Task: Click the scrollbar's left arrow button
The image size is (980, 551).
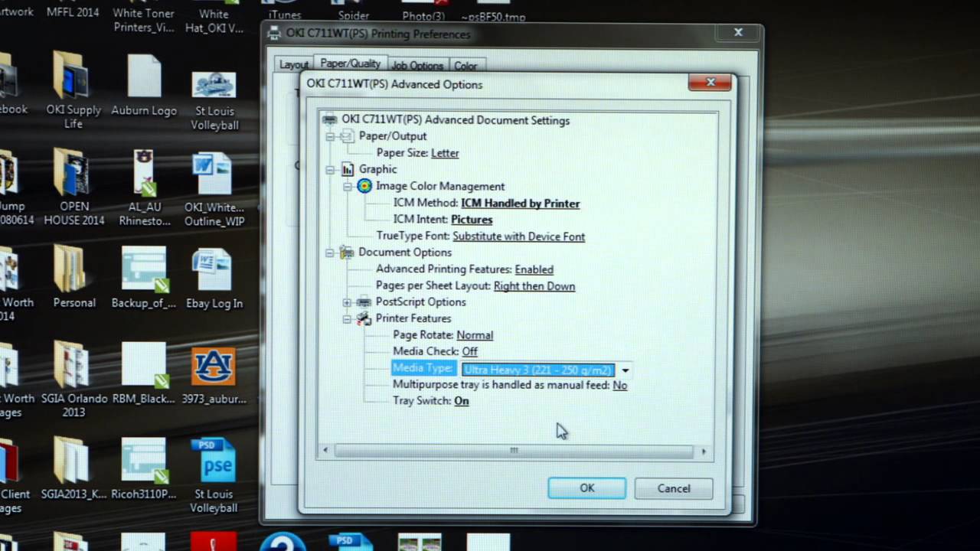Action: [325, 451]
